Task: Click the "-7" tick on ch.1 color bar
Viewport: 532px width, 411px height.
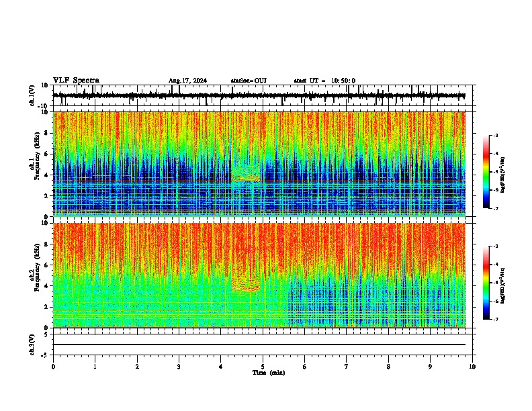Action: [495, 208]
